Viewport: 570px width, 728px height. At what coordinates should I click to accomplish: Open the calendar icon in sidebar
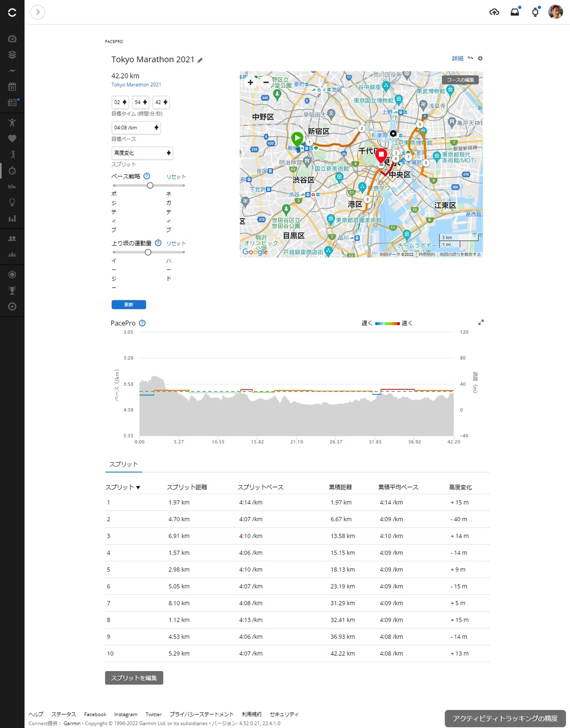click(12, 86)
